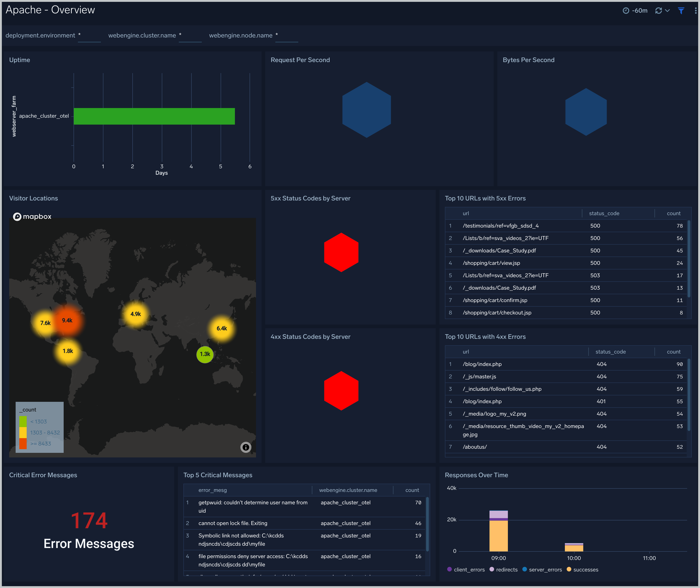The width and height of the screenshot is (700, 588).
Task: Sort critical messages by error_mesg column
Action: click(212, 490)
